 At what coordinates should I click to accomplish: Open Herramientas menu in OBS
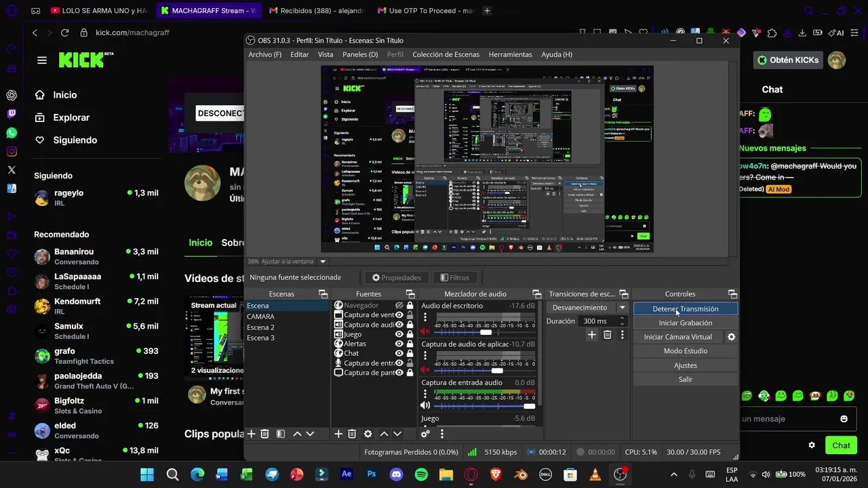tap(510, 54)
